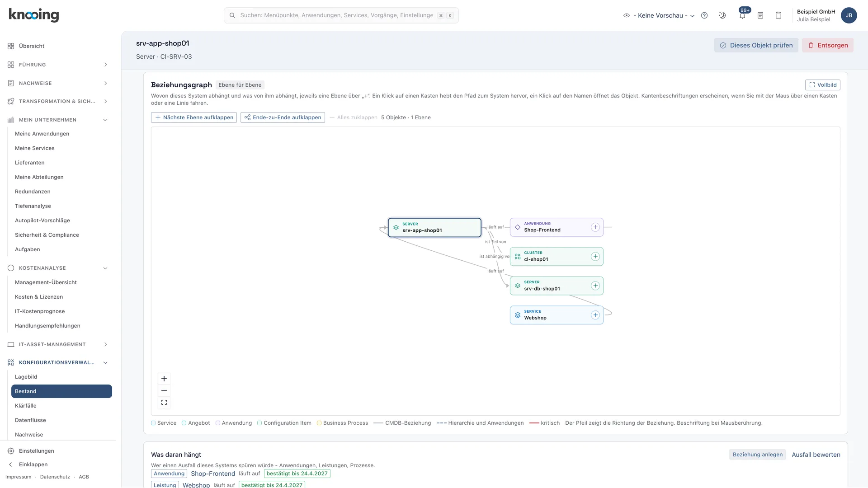Zoom out the graph with minus control
This screenshot has width=868, height=488.
(x=164, y=390)
